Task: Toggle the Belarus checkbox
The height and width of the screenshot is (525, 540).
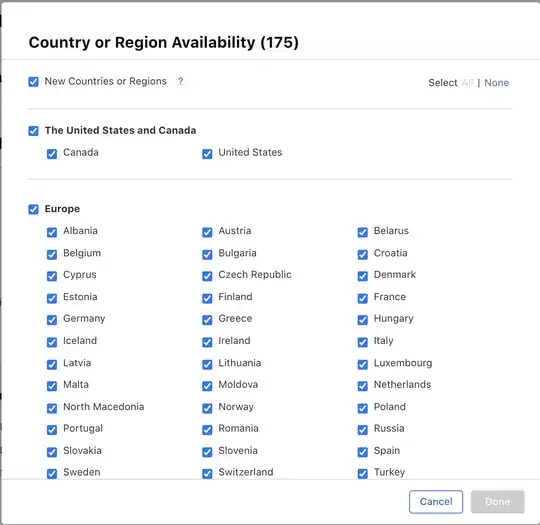Action: click(x=363, y=232)
